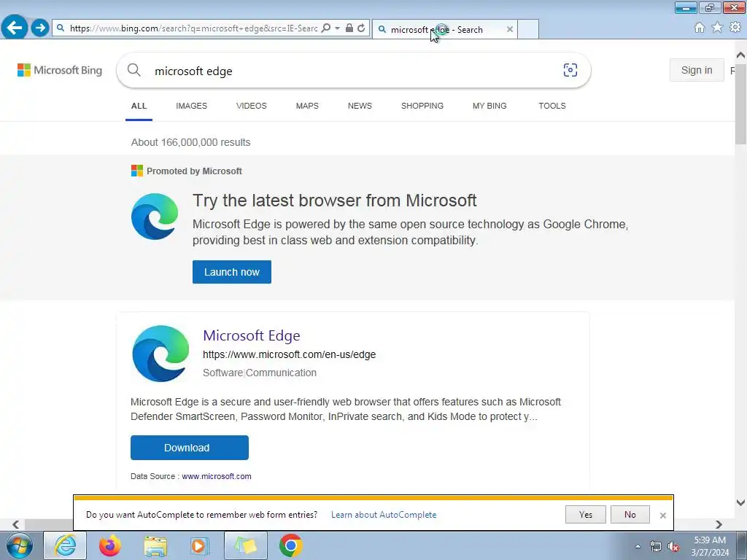Open the microsoft.com/en-us/edge URL
Viewport: 747px width, 560px height.
(x=289, y=354)
